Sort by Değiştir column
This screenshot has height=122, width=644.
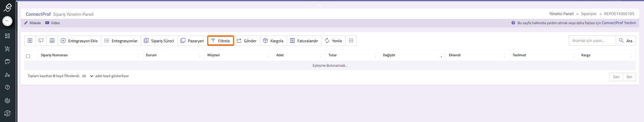pyautogui.click(x=413, y=55)
